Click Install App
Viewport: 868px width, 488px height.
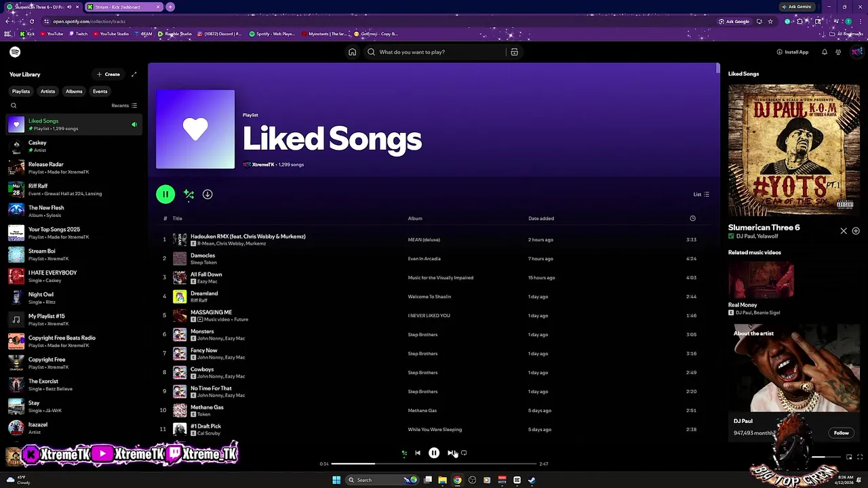[x=793, y=52]
